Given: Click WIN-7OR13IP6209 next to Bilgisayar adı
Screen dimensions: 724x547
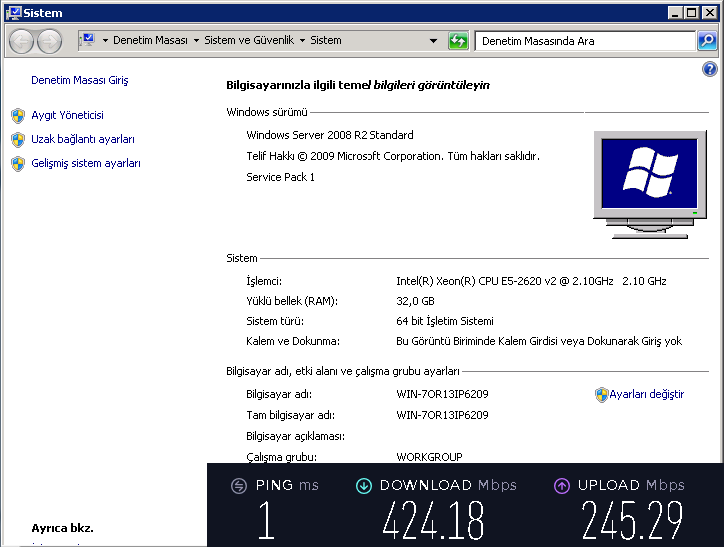Looking at the screenshot, I should click(442, 394).
